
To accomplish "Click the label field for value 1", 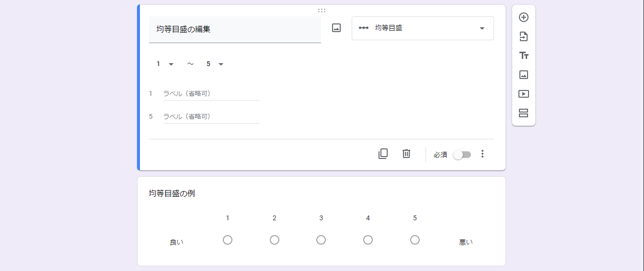I will tap(211, 94).
